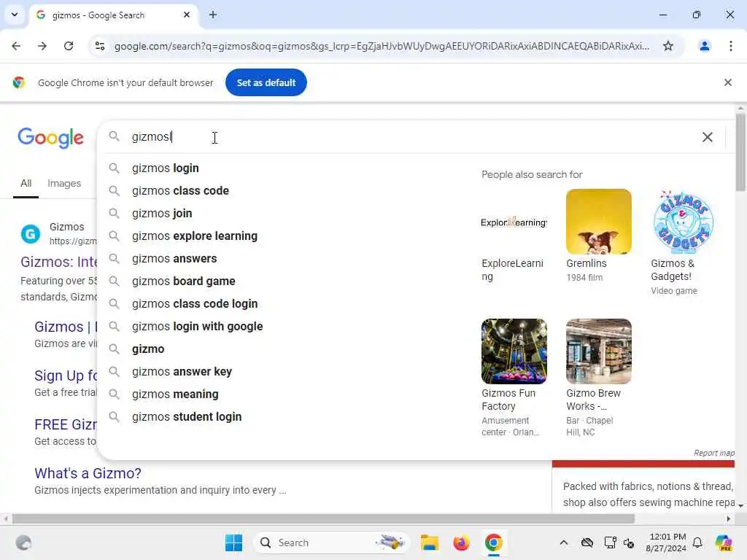Reload the current page
The image size is (747, 560).
[x=69, y=46]
